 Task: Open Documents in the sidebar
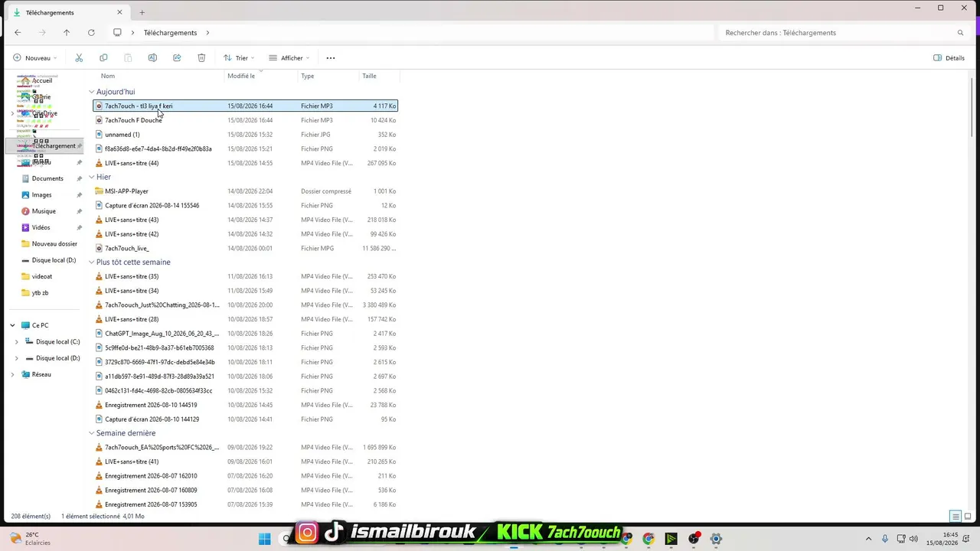[x=47, y=178]
